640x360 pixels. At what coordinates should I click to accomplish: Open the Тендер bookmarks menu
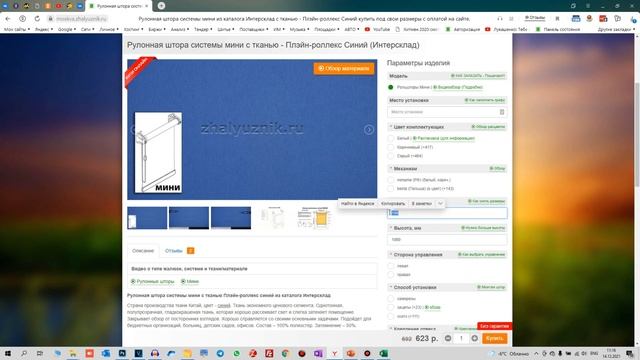[x=203, y=29]
